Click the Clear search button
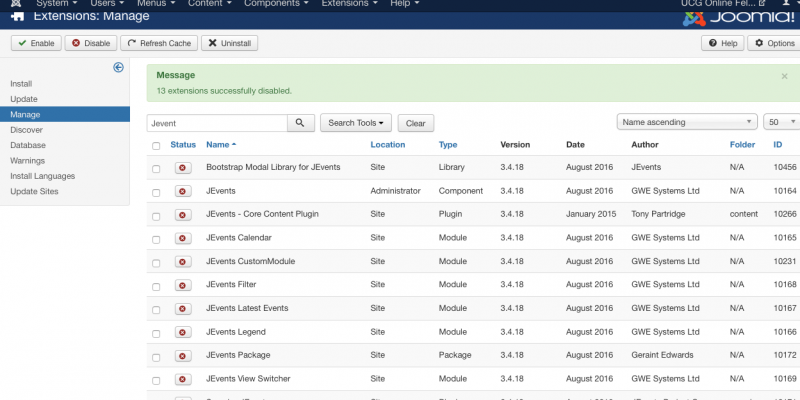Screen dimensions: 800x400 [416, 123]
